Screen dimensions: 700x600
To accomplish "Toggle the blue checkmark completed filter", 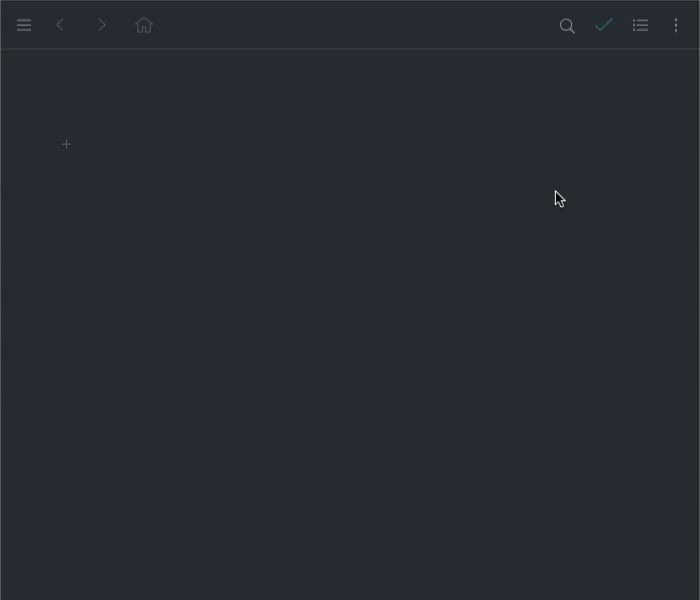I will [x=604, y=25].
